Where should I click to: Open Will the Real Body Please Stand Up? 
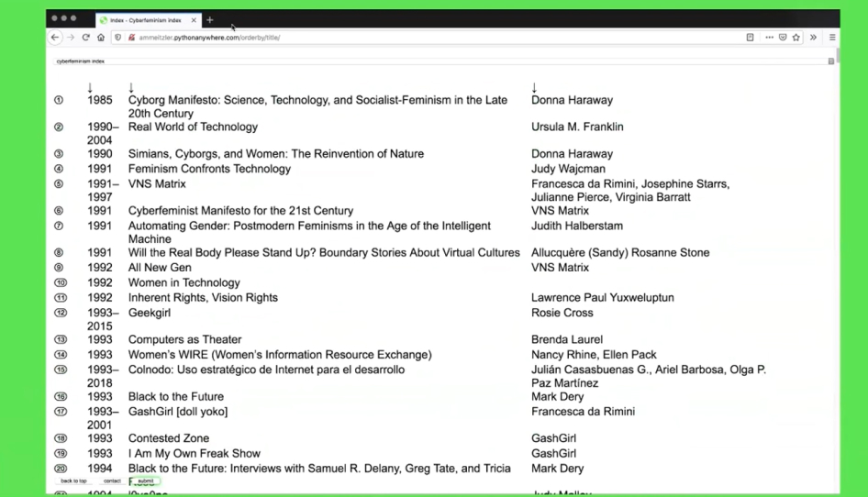click(x=324, y=252)
